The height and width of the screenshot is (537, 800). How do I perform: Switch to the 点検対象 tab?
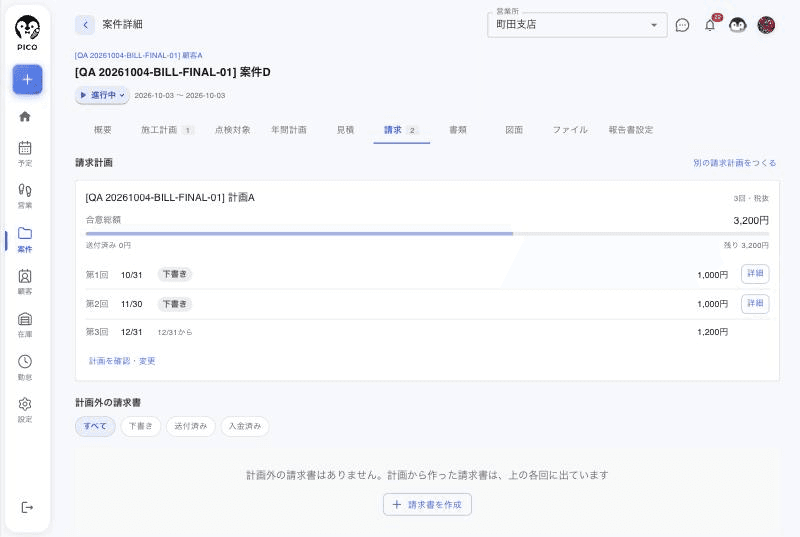pos(232,130)
